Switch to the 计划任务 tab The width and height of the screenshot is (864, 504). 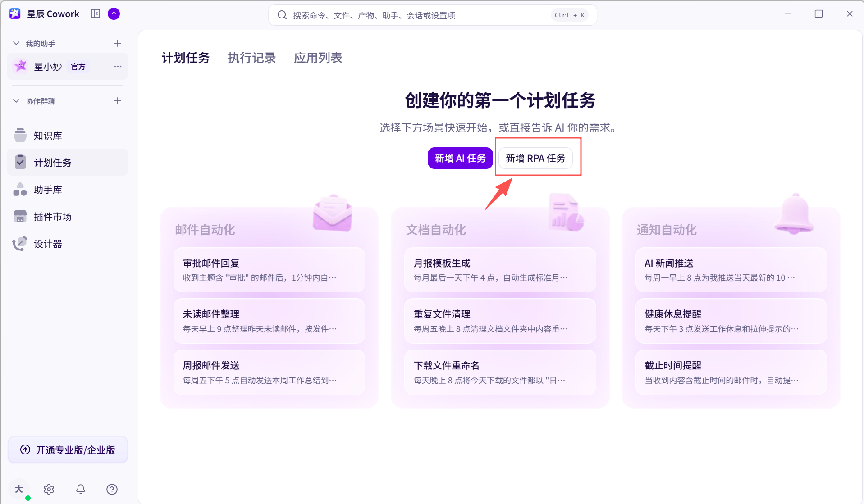pyautogui.click(x=186, y=58)
